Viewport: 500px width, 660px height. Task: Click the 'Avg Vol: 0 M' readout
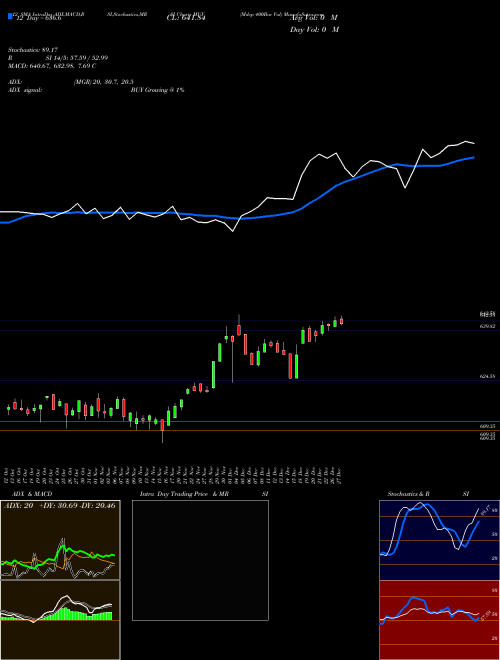click(314, 18)
